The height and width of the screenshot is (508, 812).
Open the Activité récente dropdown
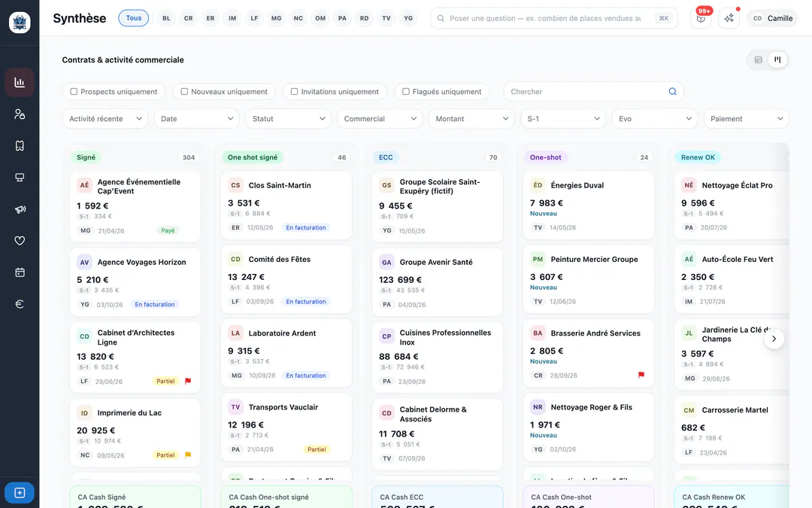105,119
